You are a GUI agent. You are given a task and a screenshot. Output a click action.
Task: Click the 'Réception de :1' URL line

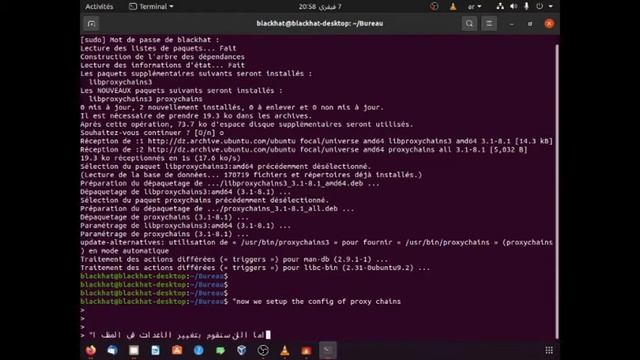pos(316,141)
